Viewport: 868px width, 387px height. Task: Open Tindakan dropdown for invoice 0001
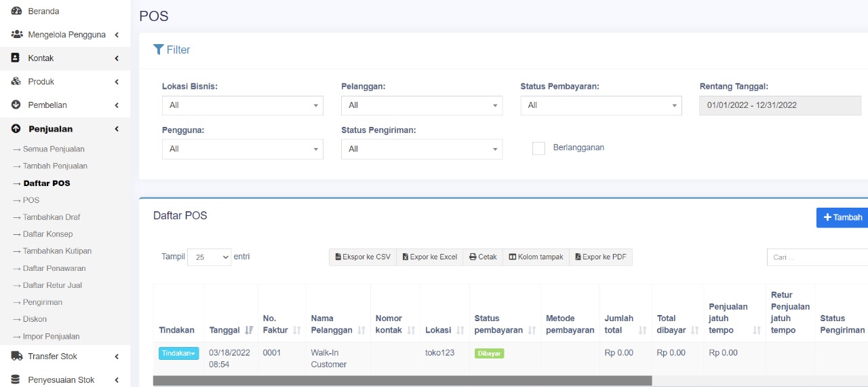179,353
